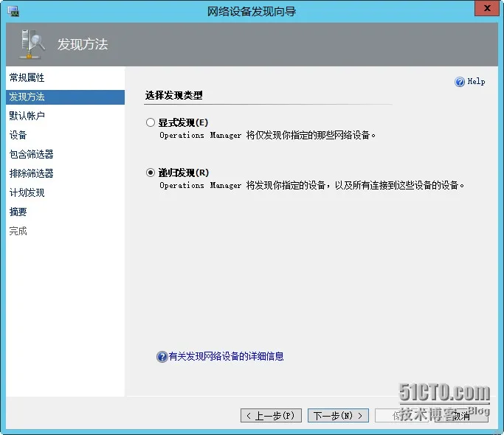Viewport: 504px width, 435px height.
Task: Open 有关发现网络设备的详细信息 link
Action: click(x=226, y=356)
